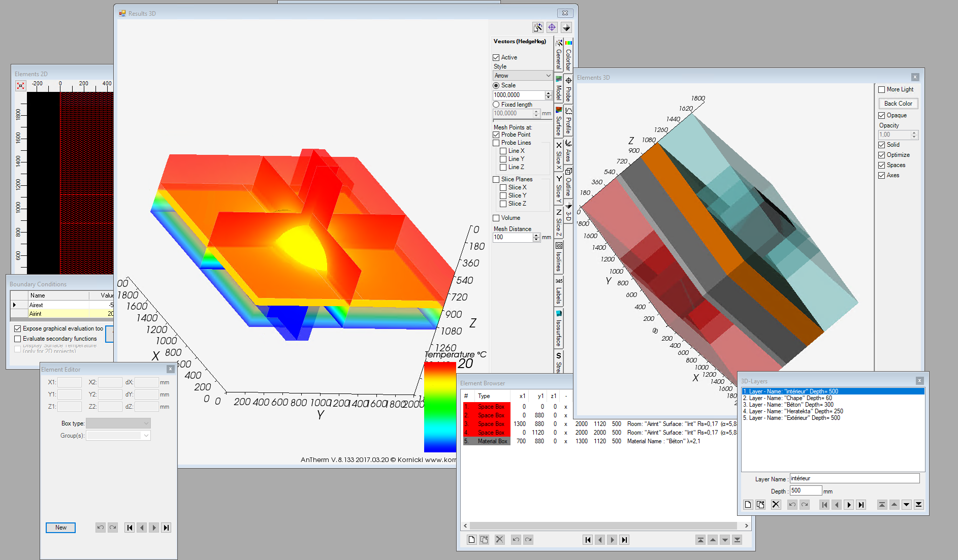Select the Fixed length radio button

pos(496,105)
